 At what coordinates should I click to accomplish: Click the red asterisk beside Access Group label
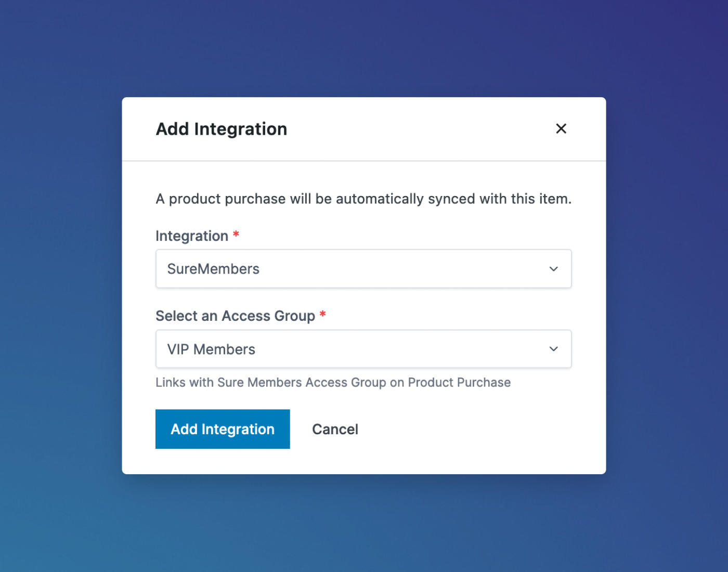(x=322, y=314)
